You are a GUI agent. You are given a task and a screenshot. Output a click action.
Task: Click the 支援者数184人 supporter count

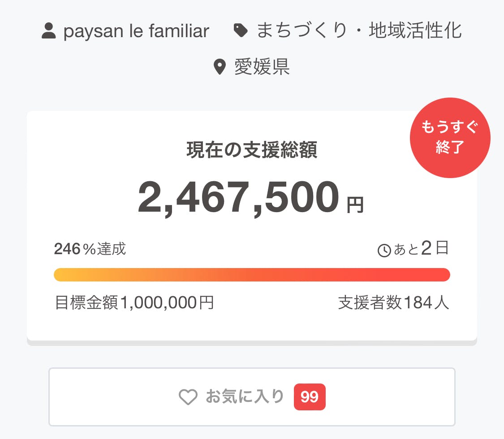pos(393,303)
